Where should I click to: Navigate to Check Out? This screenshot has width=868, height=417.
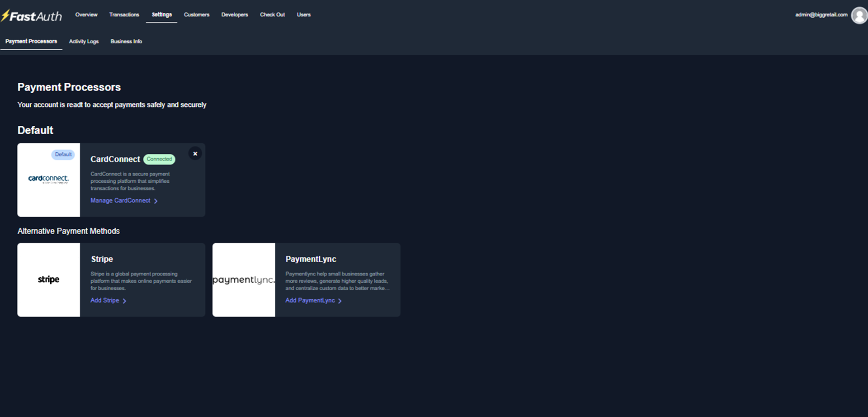pyautogui.click(x=272, y=14)
